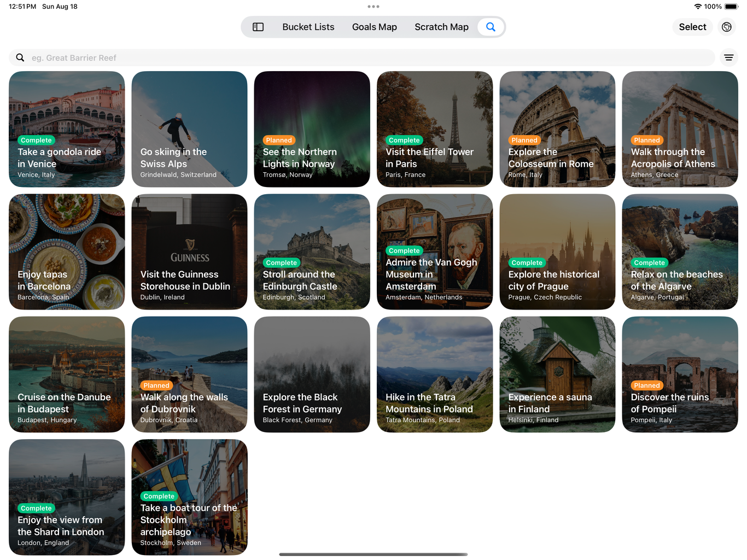The width and height of the screenshot is (747, 560).
Task: Open the Guinness Storehouse in Dublin card
Action: (189, 252)
